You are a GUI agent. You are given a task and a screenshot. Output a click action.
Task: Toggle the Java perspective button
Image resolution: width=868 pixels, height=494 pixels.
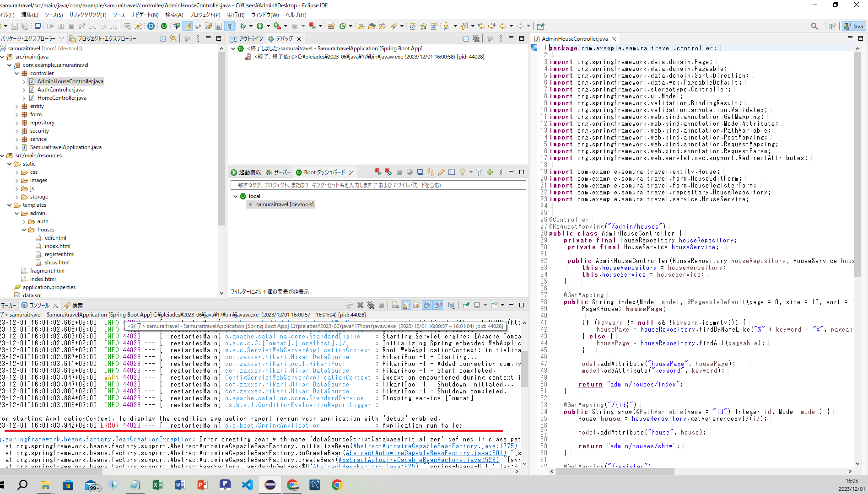pyautogui.click(x=854, y=26)
